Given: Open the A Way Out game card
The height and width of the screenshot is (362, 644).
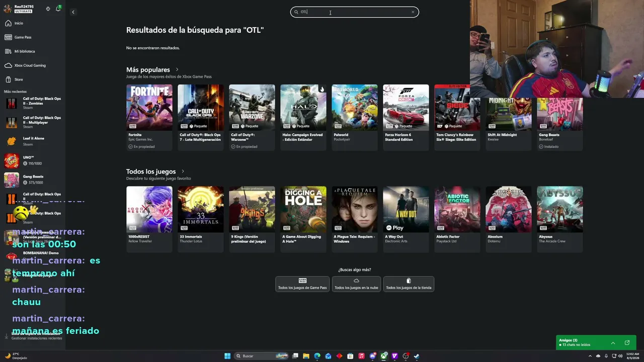Looking at the screenshot, I should [x=406, y=219].
